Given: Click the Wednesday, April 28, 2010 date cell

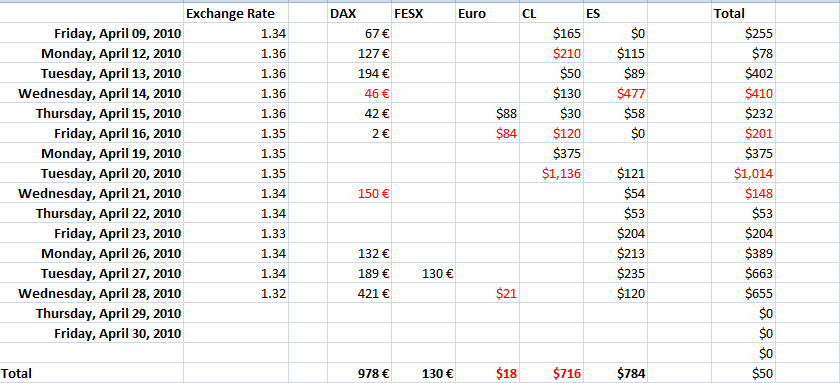Looking at the screenshot, I should tap(92, 294).
